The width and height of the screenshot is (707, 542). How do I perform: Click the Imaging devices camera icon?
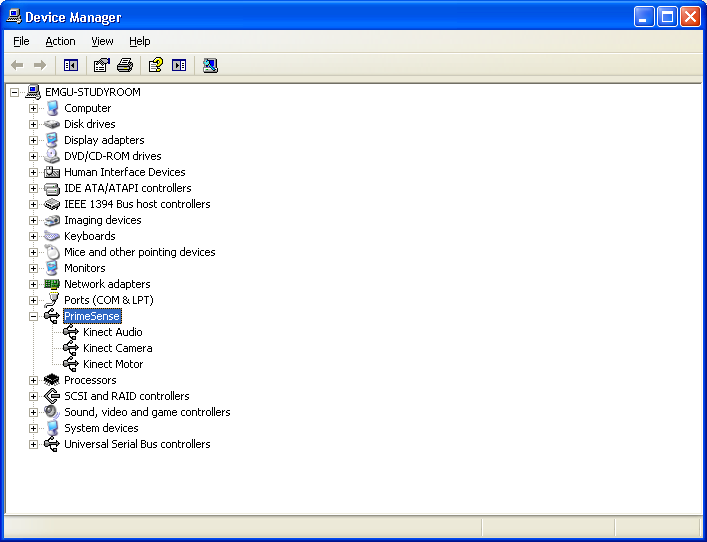click(52, 220)
